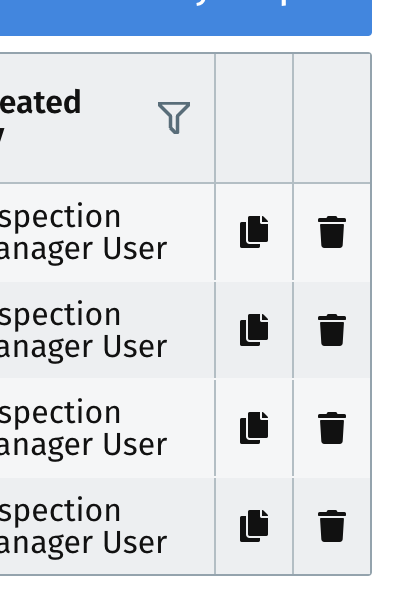
Task: Trash the fourth row's entry
Action: click(x=332, y=526)
